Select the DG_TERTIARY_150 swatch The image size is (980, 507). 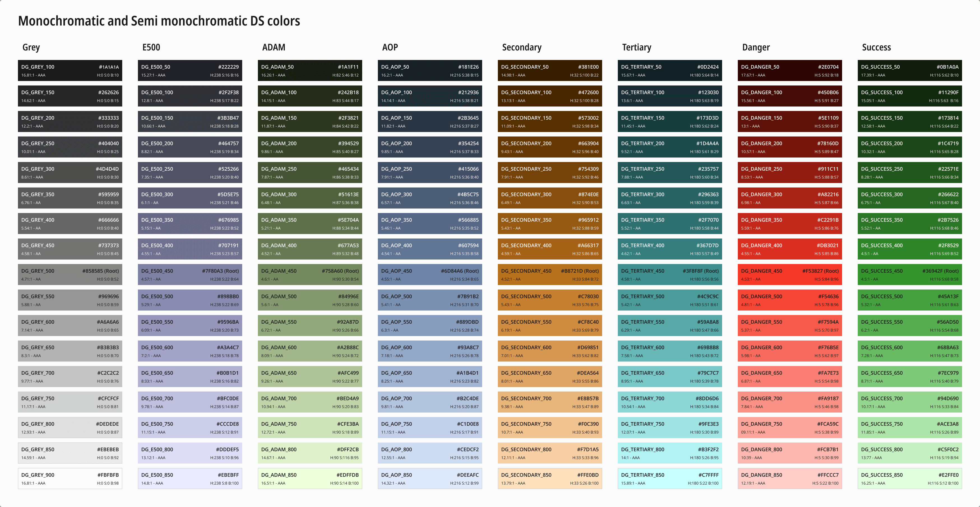[670, 122]
